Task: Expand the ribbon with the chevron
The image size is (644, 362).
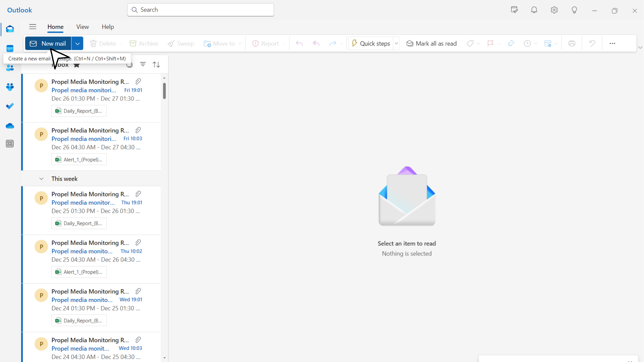Action: click(x=640, y=48)
